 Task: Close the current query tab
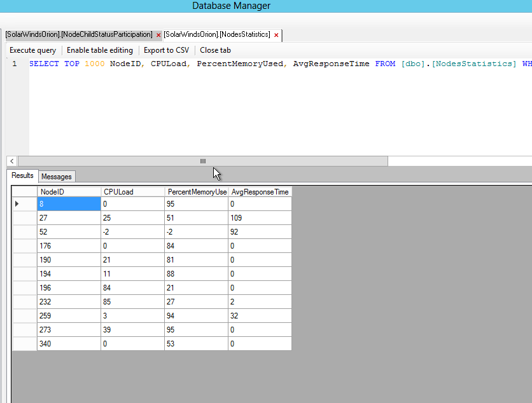(x=215, y=50)
